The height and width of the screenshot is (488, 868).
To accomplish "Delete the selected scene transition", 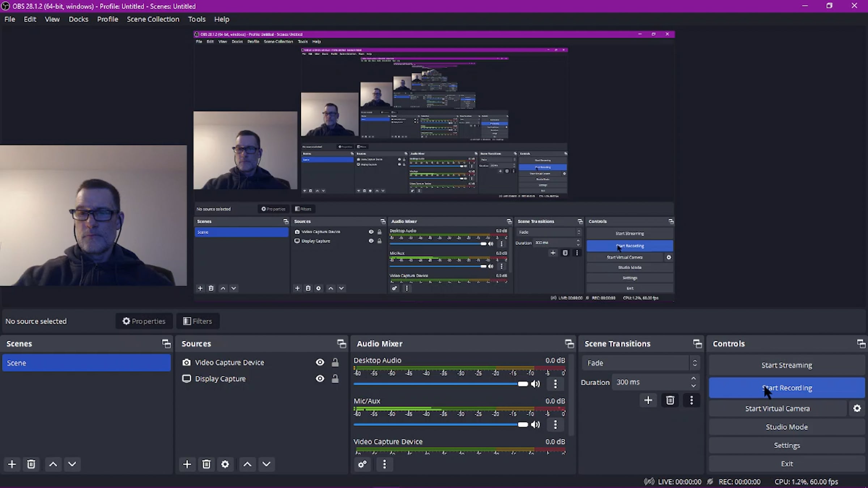I will point(670,400).
